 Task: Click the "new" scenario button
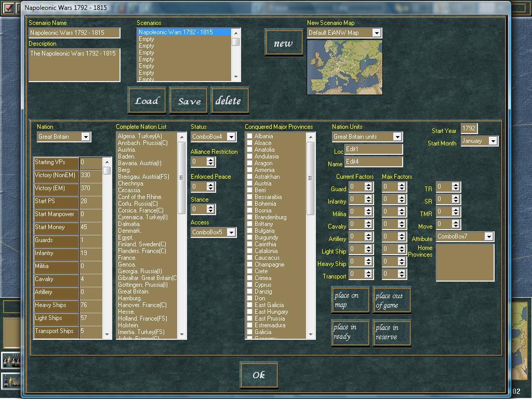pos(284,43)
